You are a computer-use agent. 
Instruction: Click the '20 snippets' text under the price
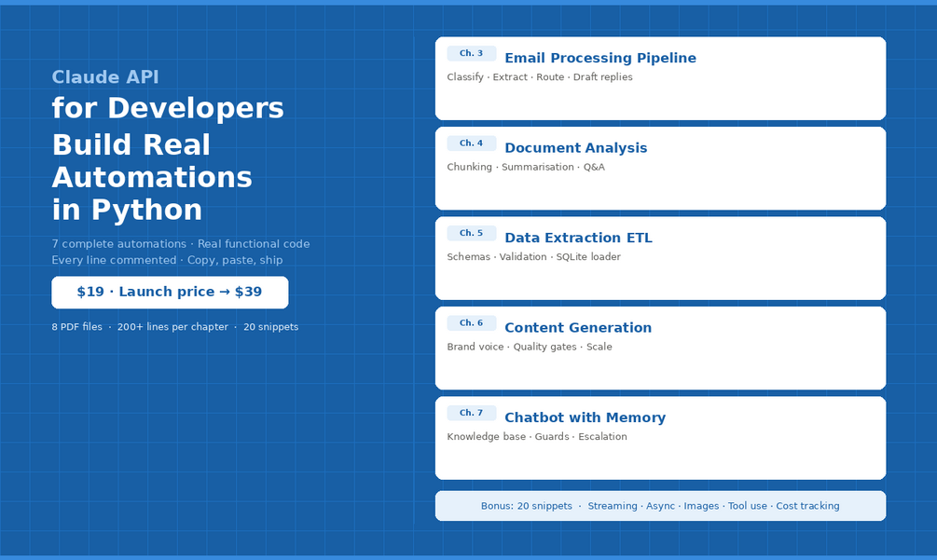(x=270, y=327)
